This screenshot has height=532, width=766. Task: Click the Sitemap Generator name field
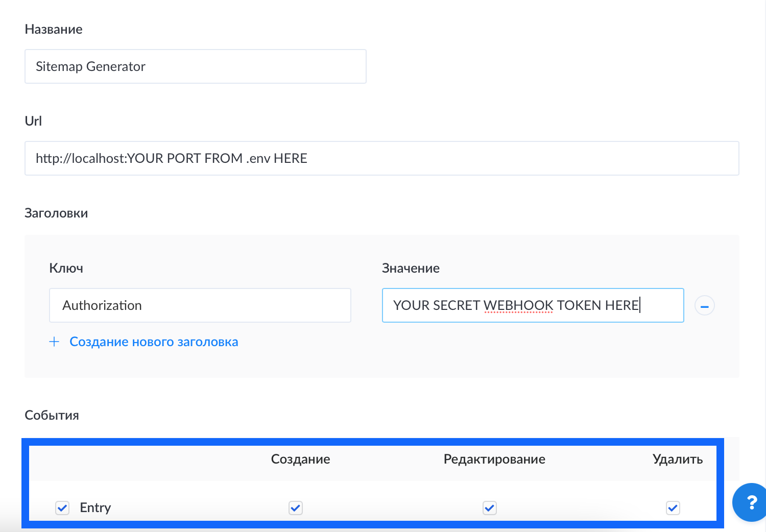(x=196, y=66)
